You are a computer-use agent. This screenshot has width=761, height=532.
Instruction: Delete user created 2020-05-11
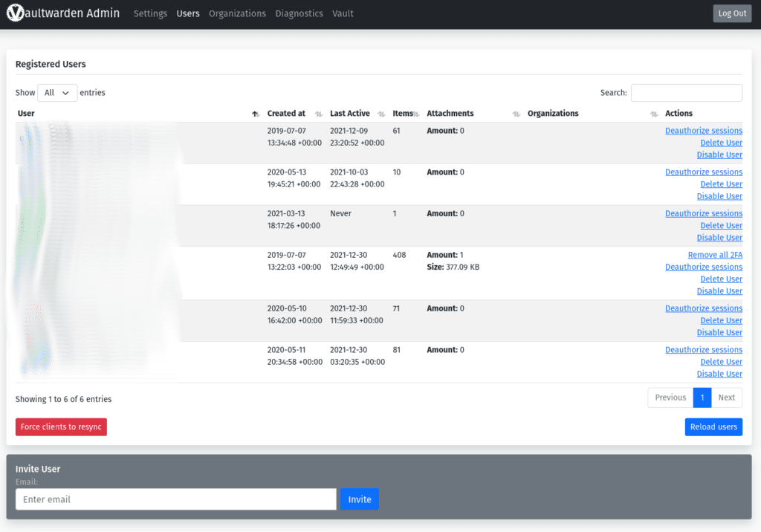pos(721,362)
